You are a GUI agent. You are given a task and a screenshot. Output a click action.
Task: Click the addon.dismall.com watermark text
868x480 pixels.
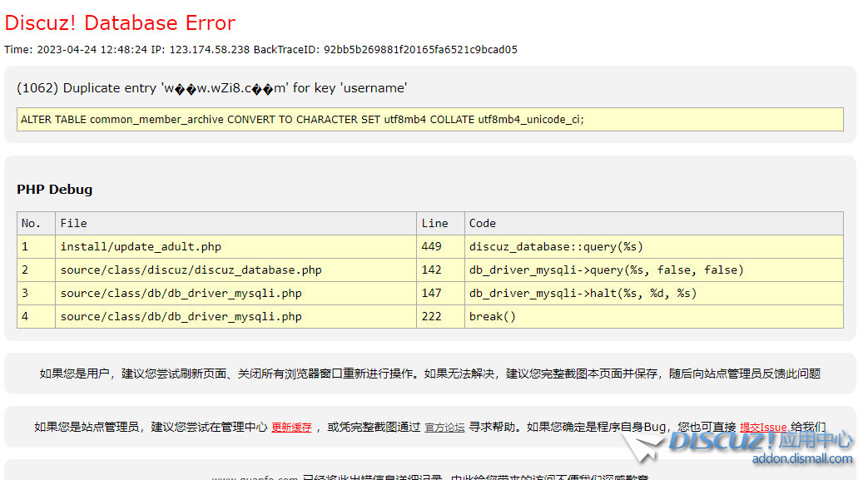801,459
